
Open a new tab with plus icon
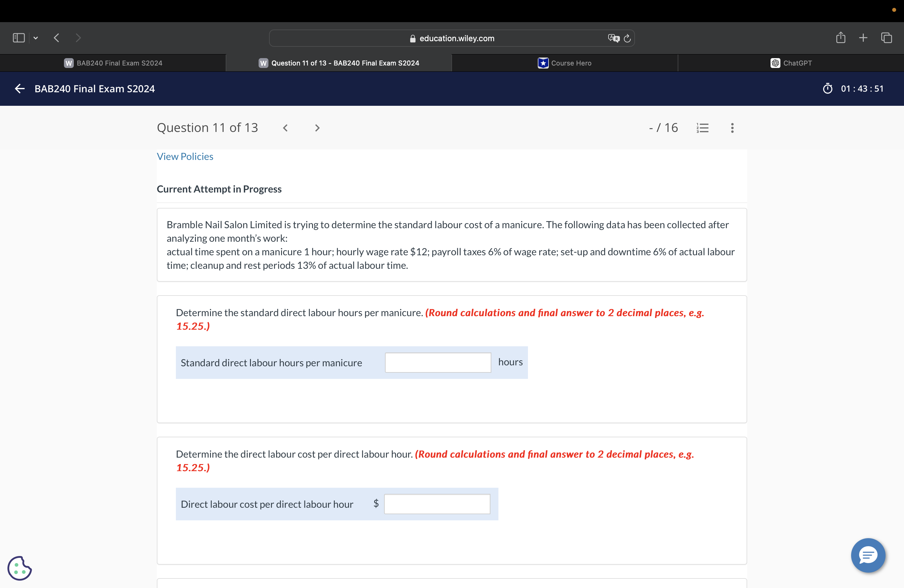click(863, 38)
